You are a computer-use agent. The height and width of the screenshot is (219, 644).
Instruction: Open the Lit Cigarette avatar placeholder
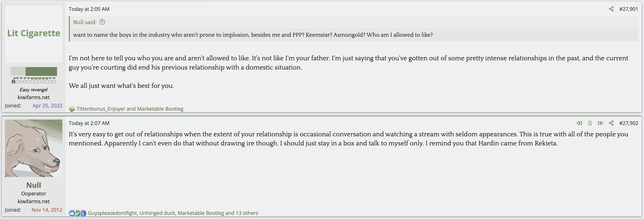34,34
